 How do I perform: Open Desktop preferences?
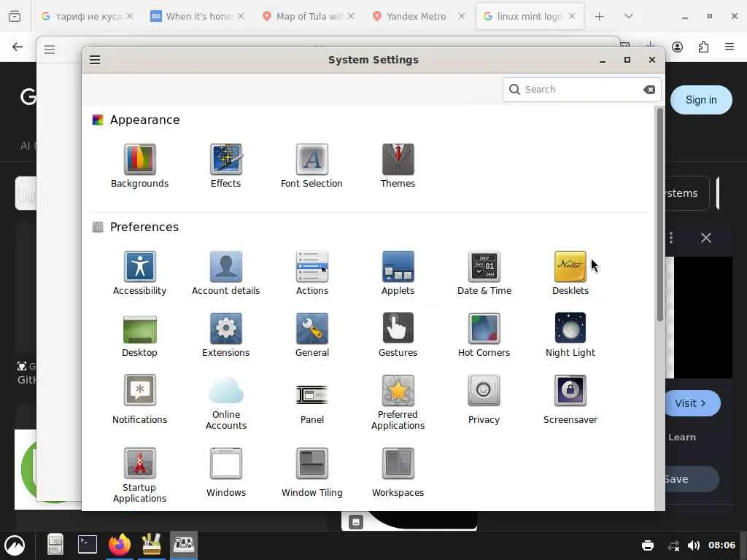click(139, 335)
